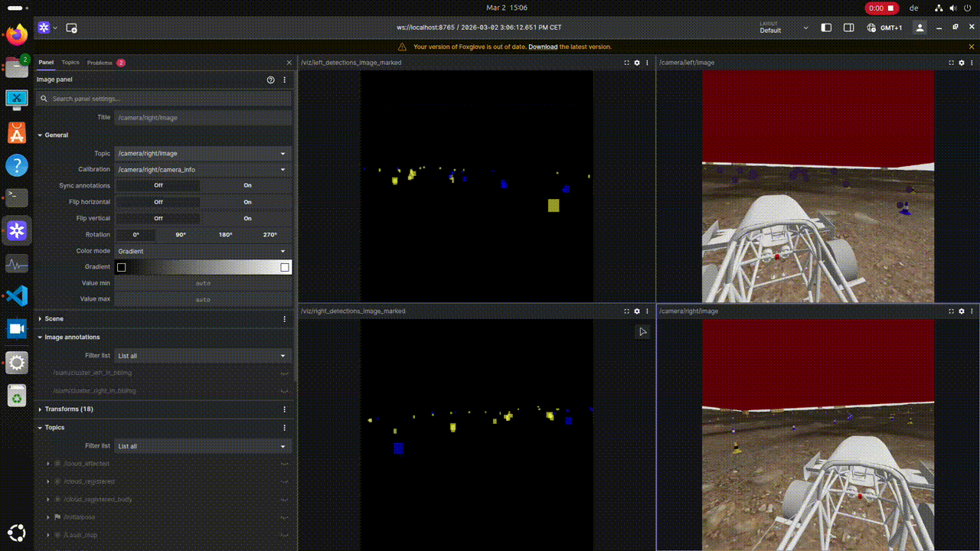Open the user profile menu icon
The height and width of the screenshot is (551, 980).
(x=920, y=28)
